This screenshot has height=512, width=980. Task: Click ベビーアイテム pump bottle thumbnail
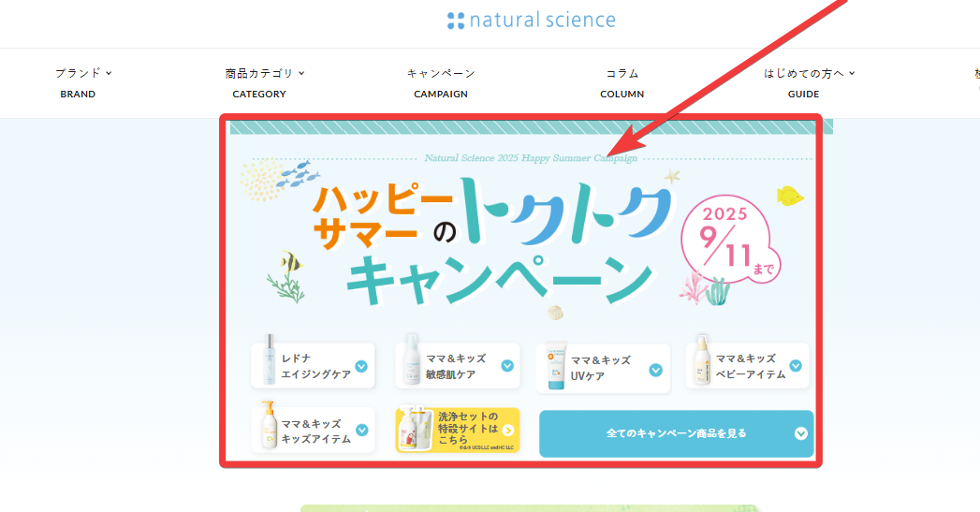pos(703,359)
